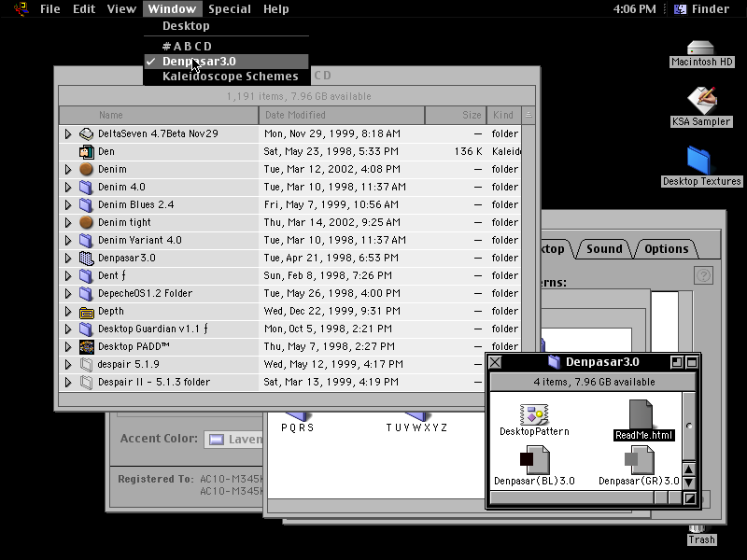Click the Depth yellow folder icon
Viewport: 747px width, 560px height.
pyautogui.click(x=86, y=312)
